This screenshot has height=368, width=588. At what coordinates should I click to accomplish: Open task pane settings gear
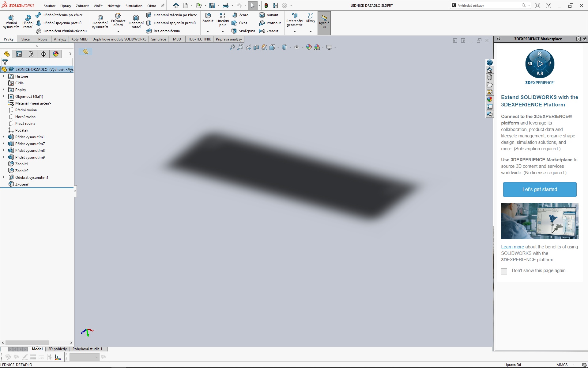(578, 39)
